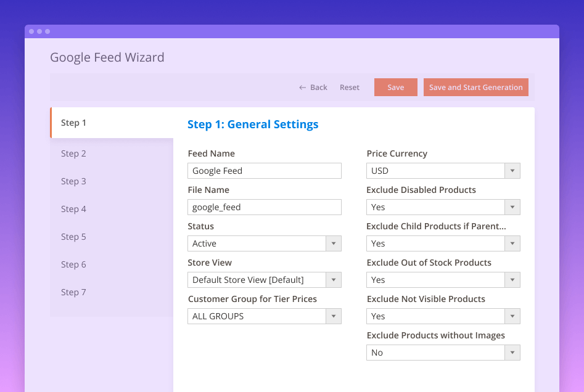Screen dimensions: 584x392
Task: Open Exclude Out of Stock Products dropdown
Action: tap(443, 280)
